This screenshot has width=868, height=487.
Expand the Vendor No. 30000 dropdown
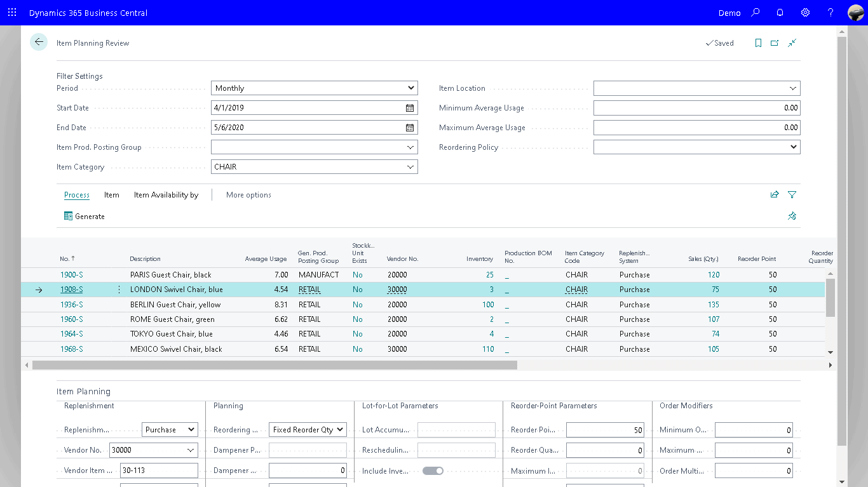191,450
